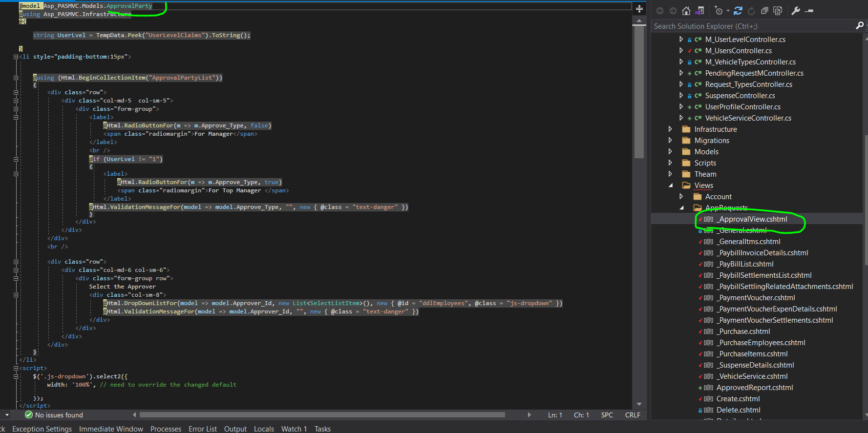Open the Pending Changes Filter dropdown arrow
This screenshot has width=868, height=433.
pos(727,11)
